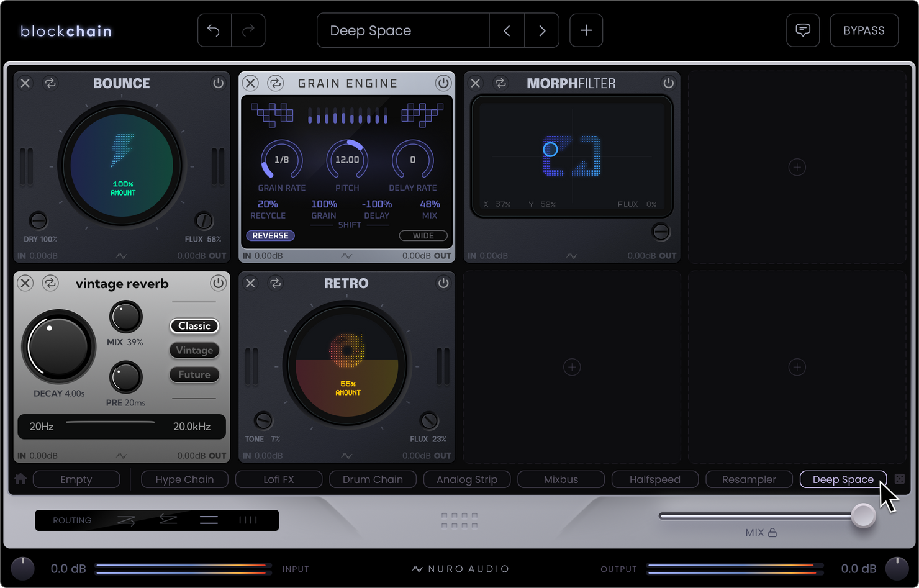This screenshot has height=588, width=919.
Task: Go to the next preset arrow
Action: [x=542, y=30]
